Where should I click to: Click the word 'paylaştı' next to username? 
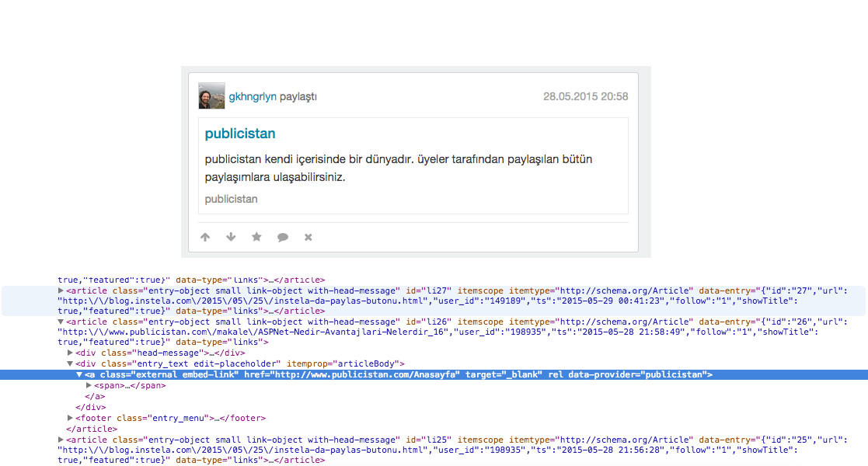[x=298, y=96]
